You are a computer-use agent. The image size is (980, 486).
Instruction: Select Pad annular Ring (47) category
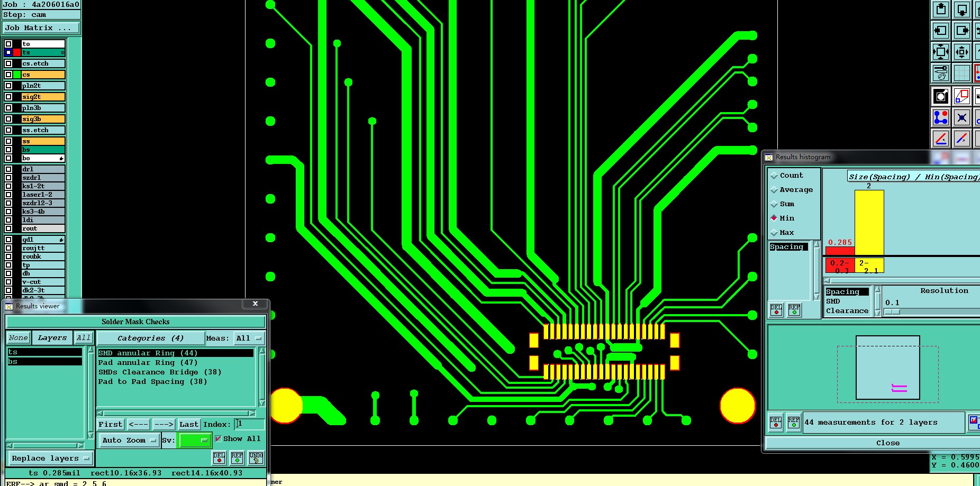pyautogui.click(x=176, y=363)
